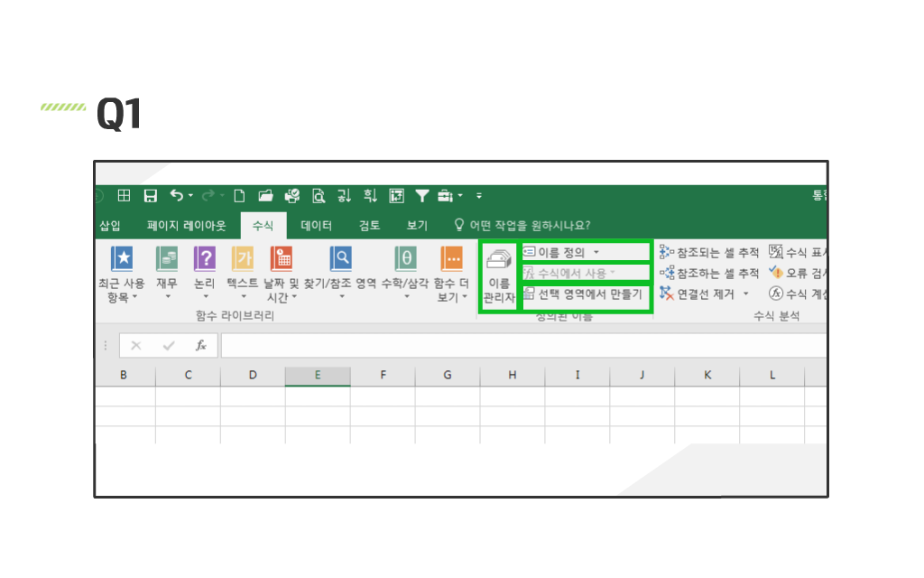Click Create from Selection (선택 영역에서 만들기)

tap(585, 294)
